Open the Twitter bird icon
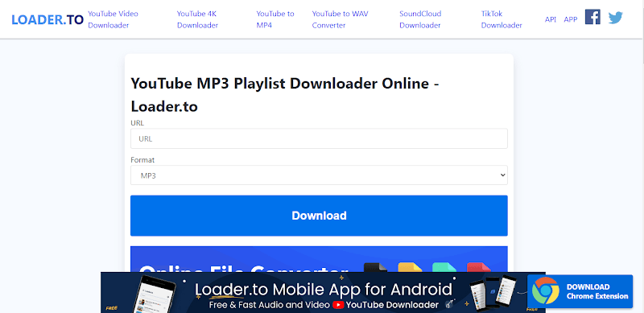Image resolution: width=644 pixels, height=313 pixels. 615,18
